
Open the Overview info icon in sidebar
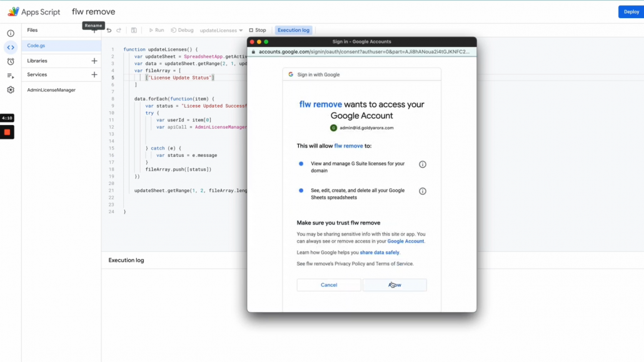11,33
